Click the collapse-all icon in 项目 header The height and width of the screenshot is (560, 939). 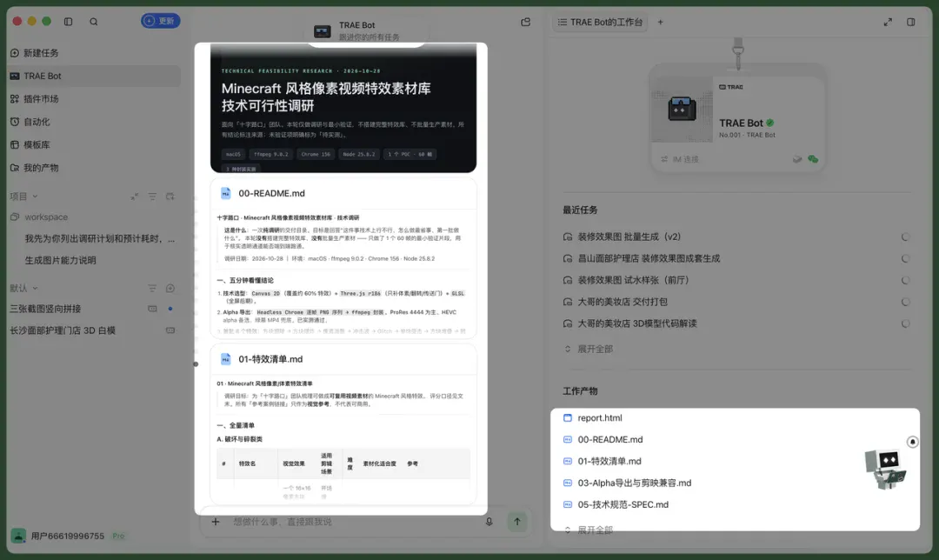click(135, 197)
